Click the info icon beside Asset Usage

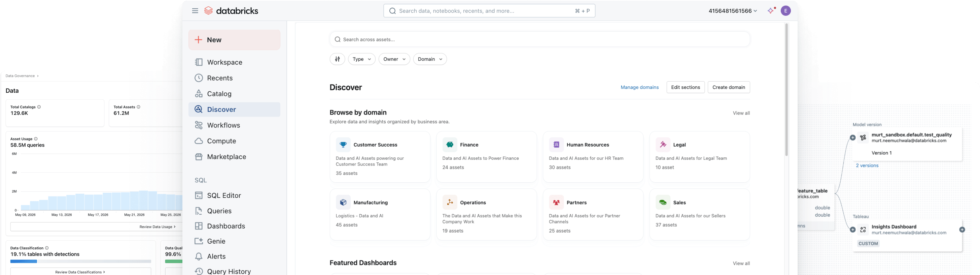click(36, 139)
